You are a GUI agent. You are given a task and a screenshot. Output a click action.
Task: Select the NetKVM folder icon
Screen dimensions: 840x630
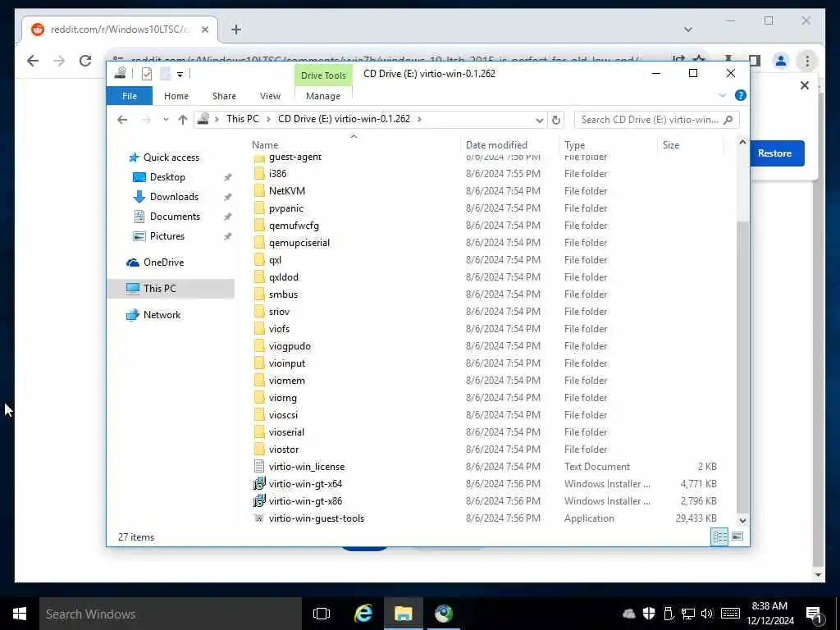point(259,190)
